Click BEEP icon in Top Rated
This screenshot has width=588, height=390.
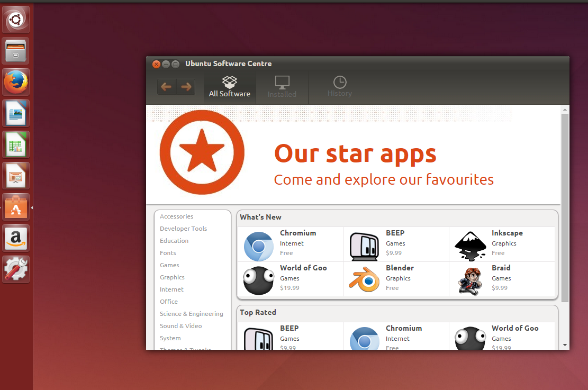tap(259, 339)
